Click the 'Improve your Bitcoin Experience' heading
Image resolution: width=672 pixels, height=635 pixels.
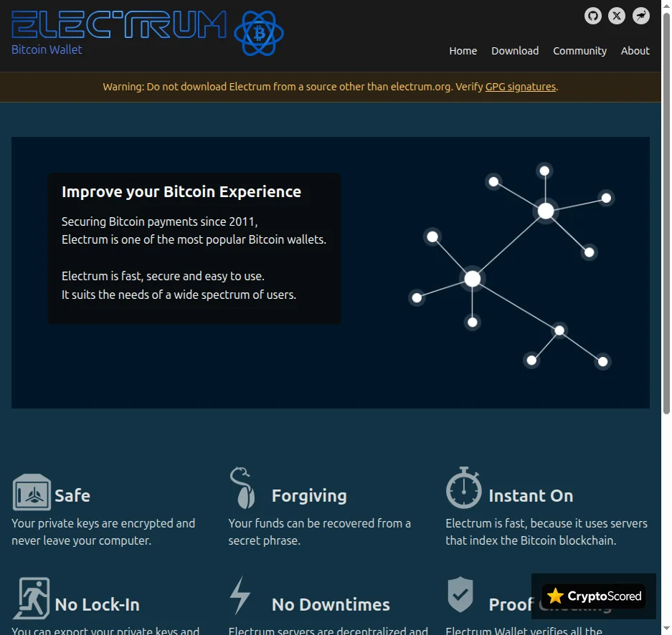(181, 192)
